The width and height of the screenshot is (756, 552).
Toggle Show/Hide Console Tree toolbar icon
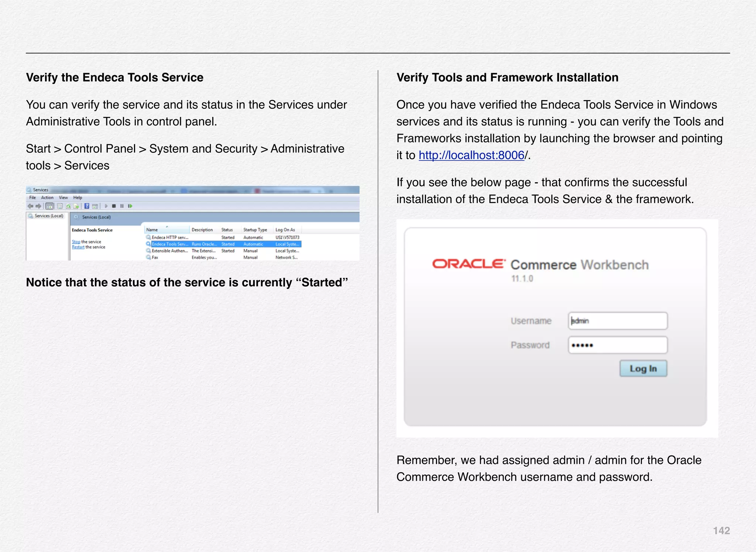(x=49, y=206)
